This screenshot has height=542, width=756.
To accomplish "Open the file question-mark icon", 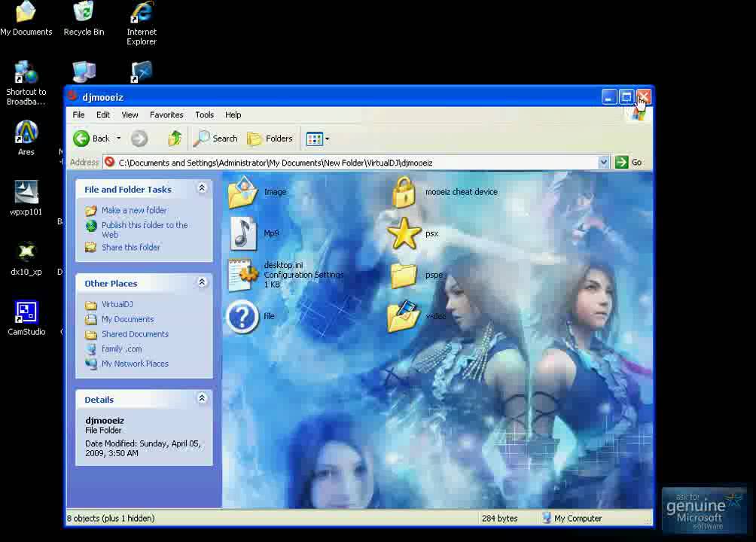I will tap(242, 316).
